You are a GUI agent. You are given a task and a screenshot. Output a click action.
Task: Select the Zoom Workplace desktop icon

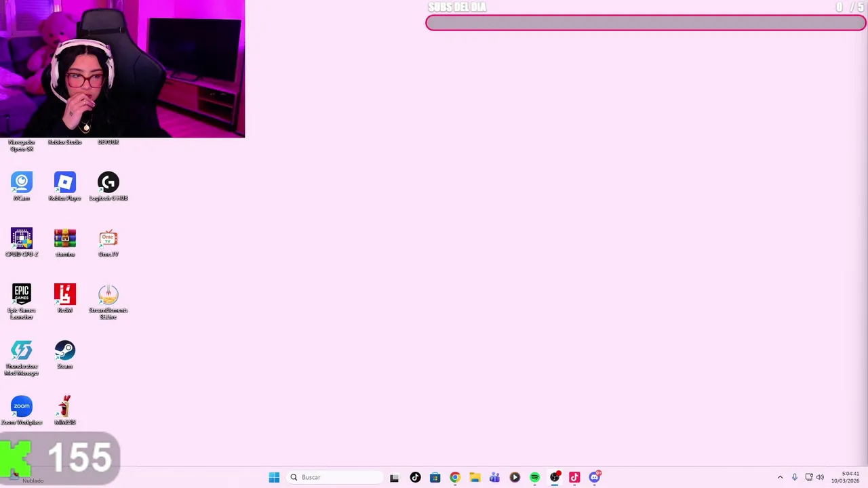tap(22, 411)
